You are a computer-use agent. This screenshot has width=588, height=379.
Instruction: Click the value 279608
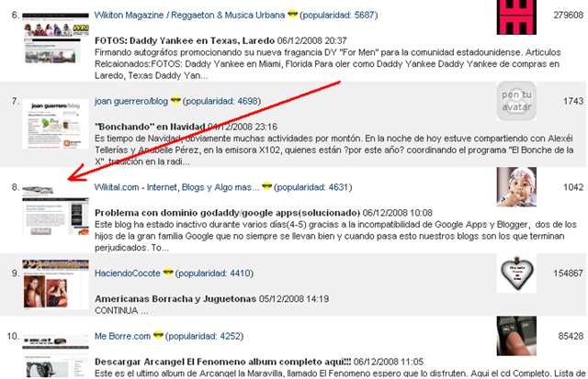pyautogui.click(x=569, y=15)
